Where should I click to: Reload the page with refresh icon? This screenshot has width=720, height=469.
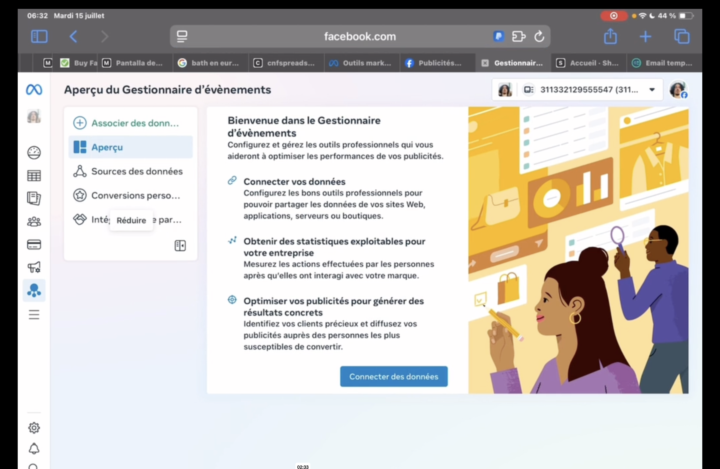540,36
